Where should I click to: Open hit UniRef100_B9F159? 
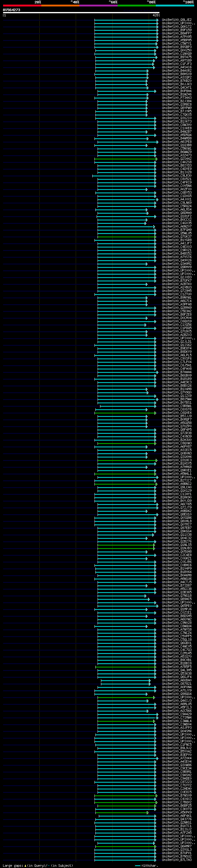point(176,30)
